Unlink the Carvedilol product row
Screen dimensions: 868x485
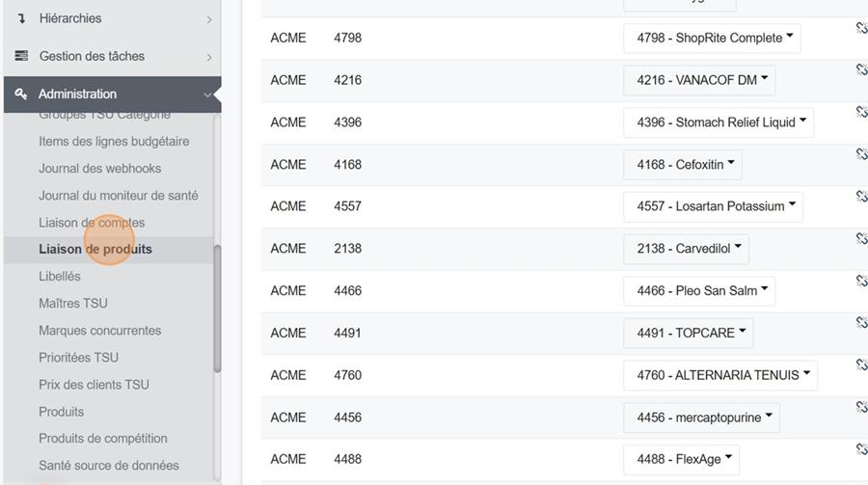coord(862,238)
